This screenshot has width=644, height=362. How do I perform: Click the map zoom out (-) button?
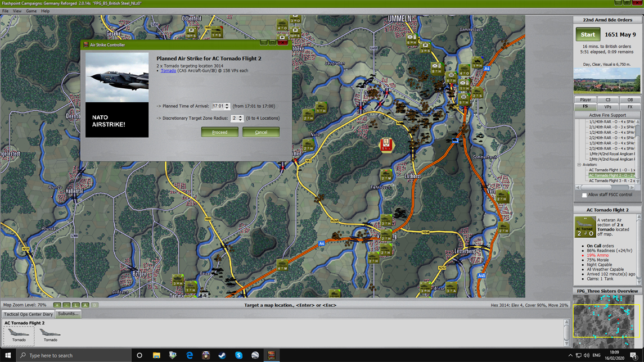66,305
